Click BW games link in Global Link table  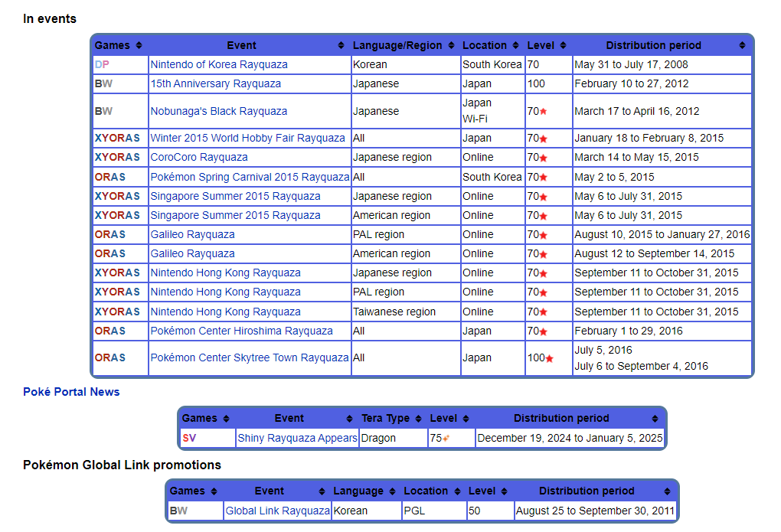[179, 511]
